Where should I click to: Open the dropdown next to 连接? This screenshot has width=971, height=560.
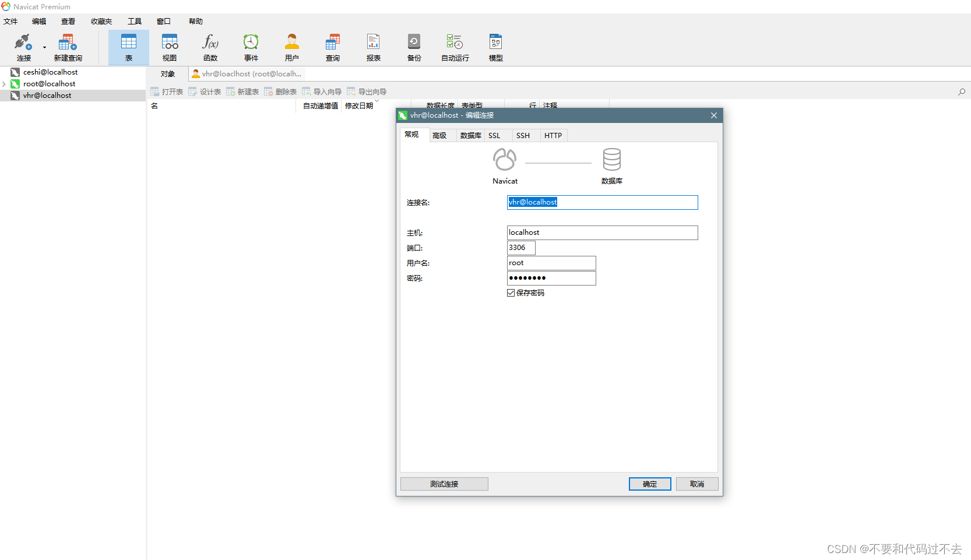click(x=44, y=47)
